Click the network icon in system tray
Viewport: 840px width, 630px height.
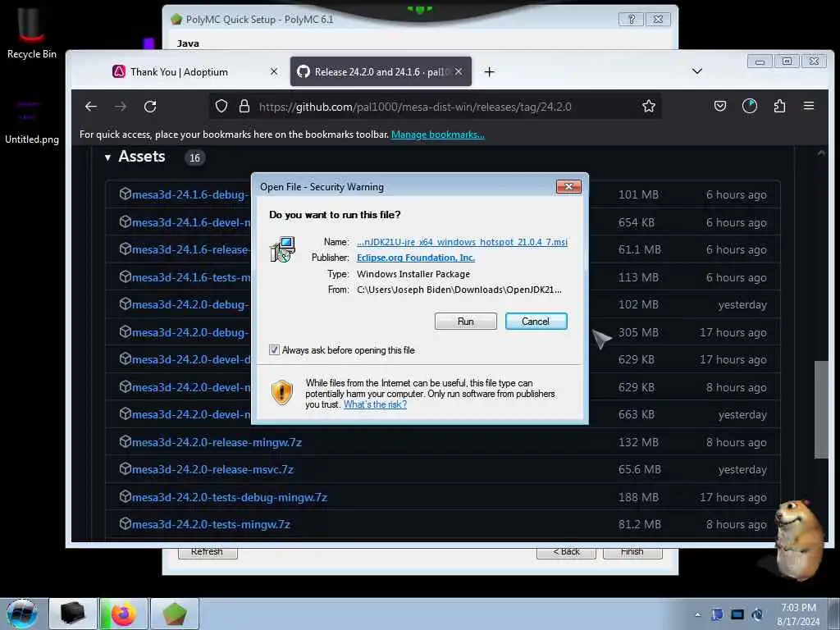click(737, 614)
